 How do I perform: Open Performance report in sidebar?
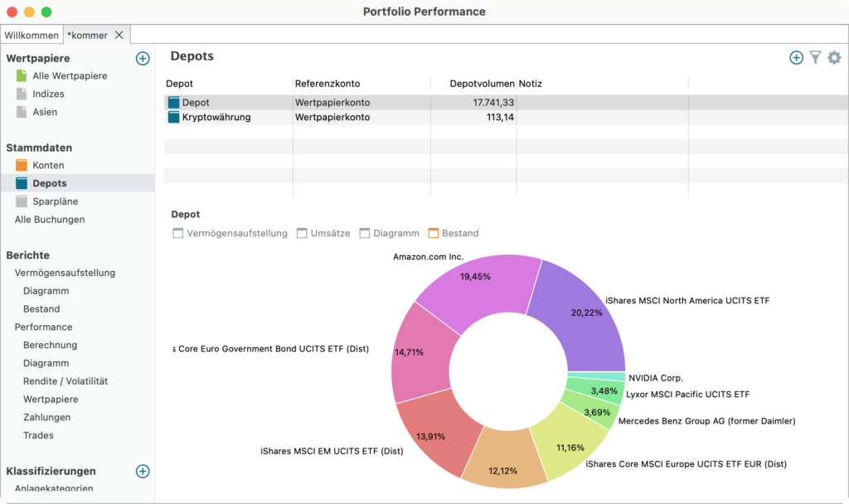pyautogui.click(x=43, y=327)
